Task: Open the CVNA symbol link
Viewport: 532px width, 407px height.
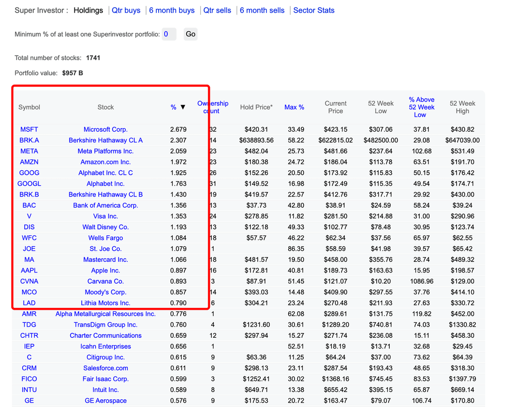Action: click(x=29, y=281)
